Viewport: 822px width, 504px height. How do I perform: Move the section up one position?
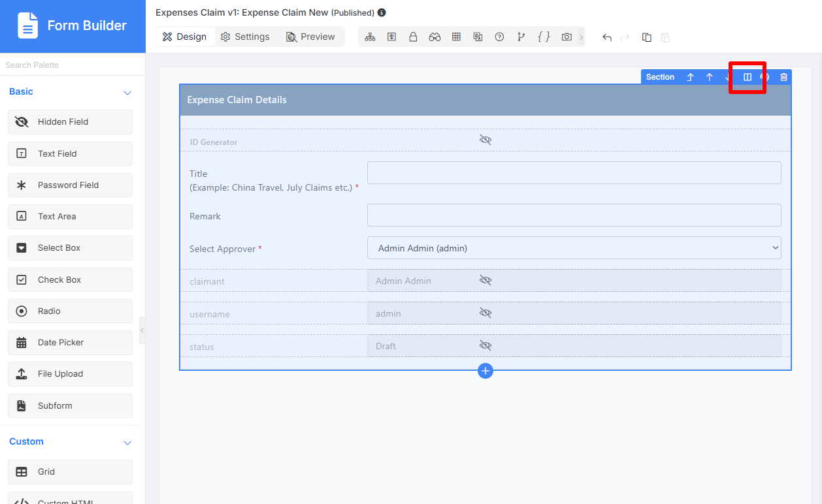(709, 77)
